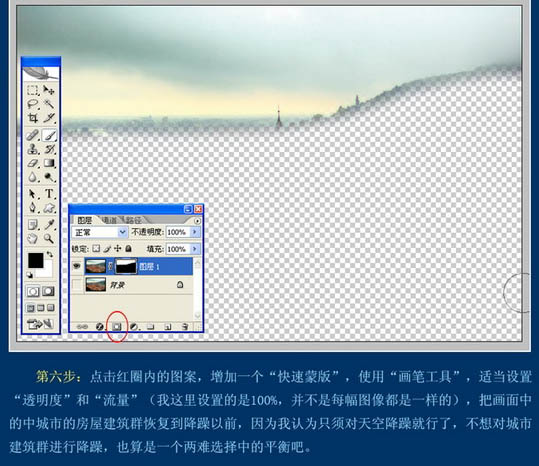Toggle lock transparent pixels checkbox
This screenshot has width=539, height=466.
point(97,248)
